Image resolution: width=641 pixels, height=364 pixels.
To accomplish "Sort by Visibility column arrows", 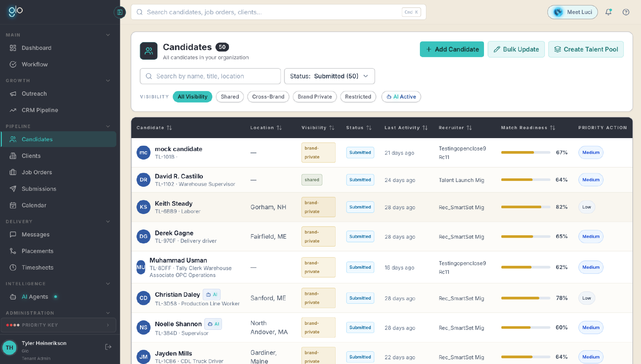I will pyautogui.click(x=332, y=128).
